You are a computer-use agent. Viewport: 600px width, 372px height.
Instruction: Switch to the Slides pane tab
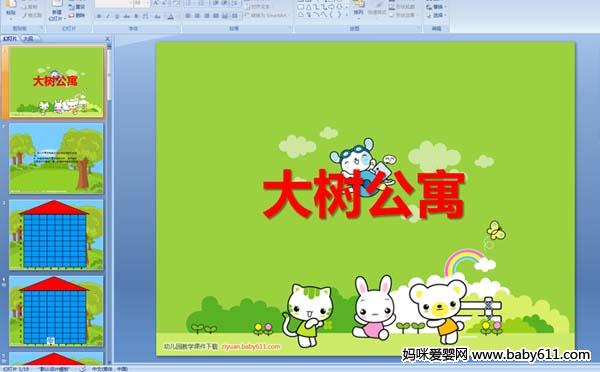click(x=10, y=38)
